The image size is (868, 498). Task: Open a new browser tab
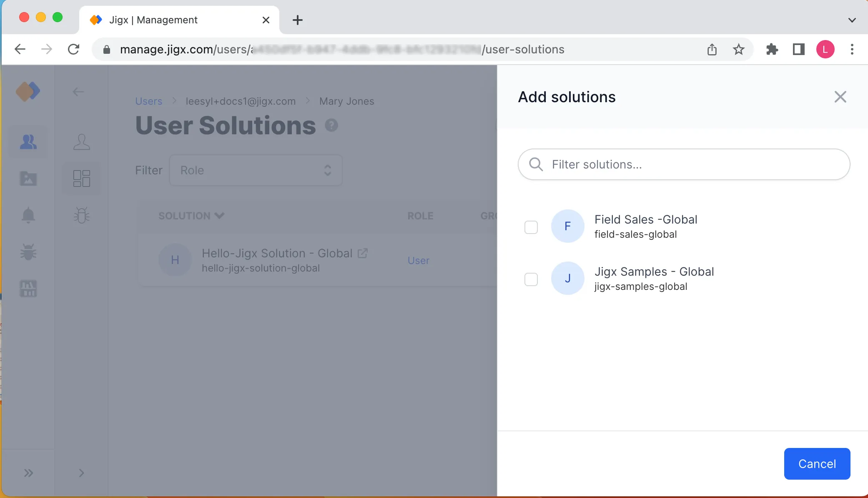pos(298,20)
